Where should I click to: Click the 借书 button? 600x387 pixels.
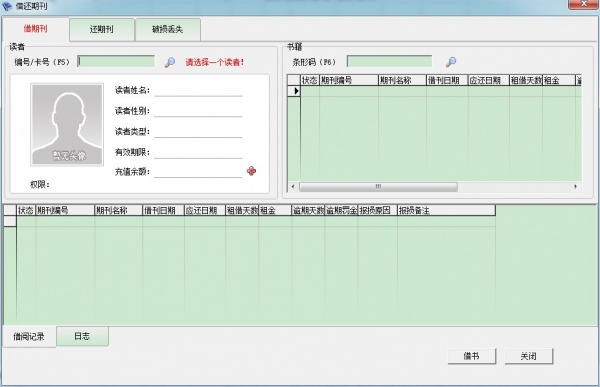pos(472,356)
